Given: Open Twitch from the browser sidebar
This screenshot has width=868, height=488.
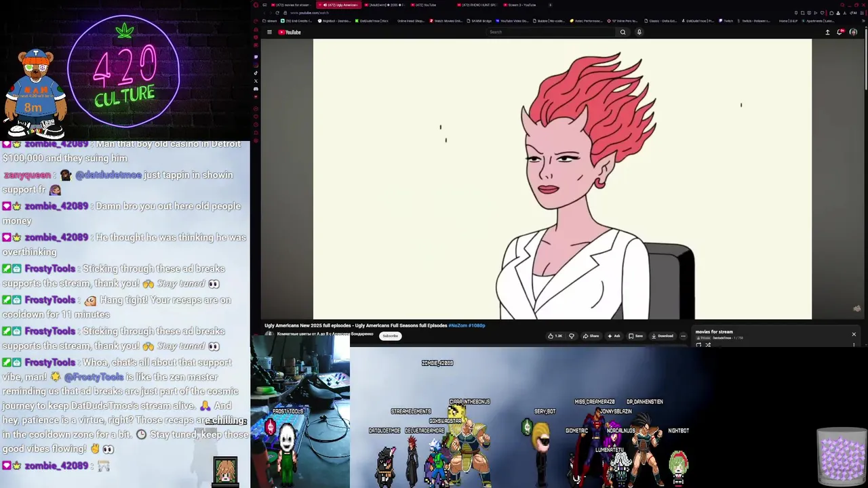Looking at the screenshot, I should (256, 57).
